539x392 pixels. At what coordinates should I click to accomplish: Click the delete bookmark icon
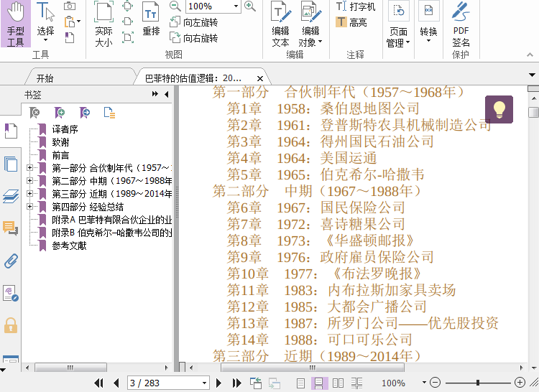tap(34, 112)
